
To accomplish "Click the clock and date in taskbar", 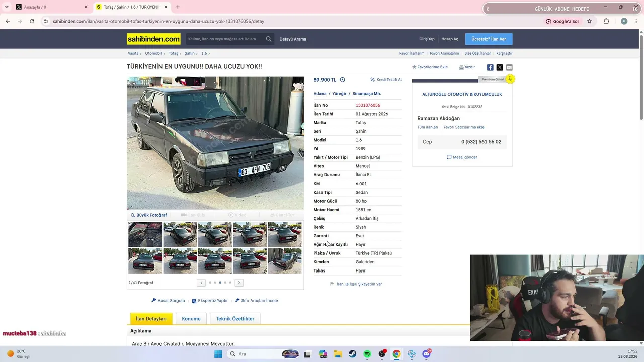I will [628, 354].
